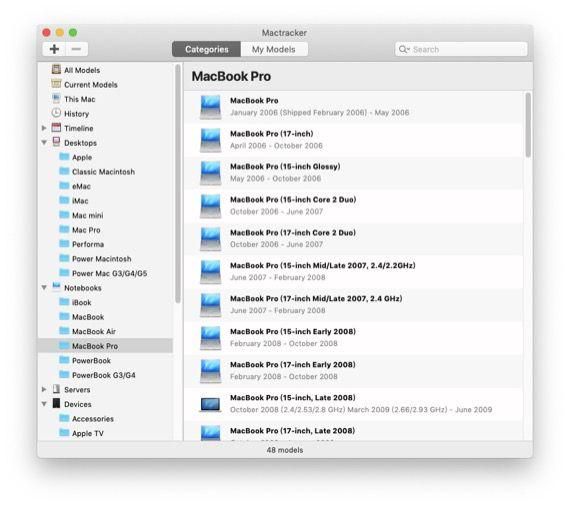Open the Apple TV folder icon

coord(64,432)
